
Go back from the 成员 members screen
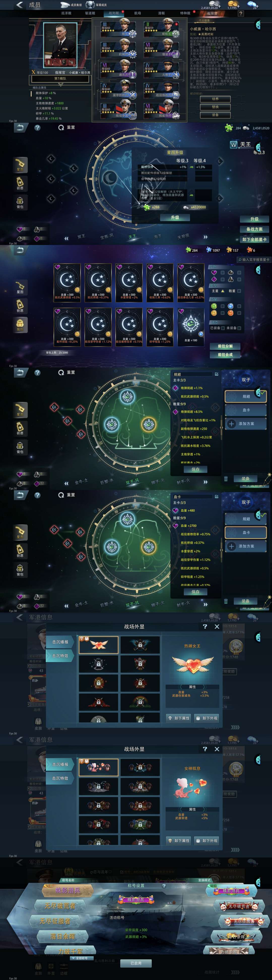19,5
